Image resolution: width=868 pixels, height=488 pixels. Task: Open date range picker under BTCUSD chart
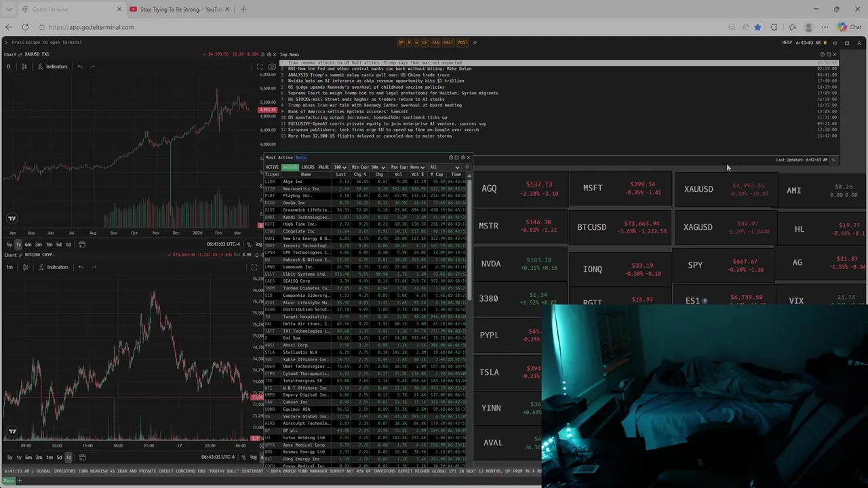tap(81, 457)
